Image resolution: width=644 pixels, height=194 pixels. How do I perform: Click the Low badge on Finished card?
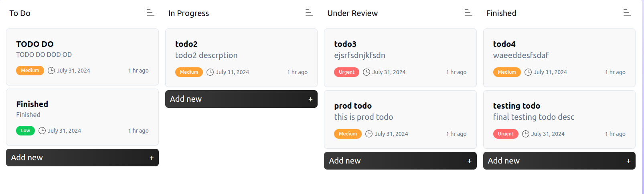point(25,131)
